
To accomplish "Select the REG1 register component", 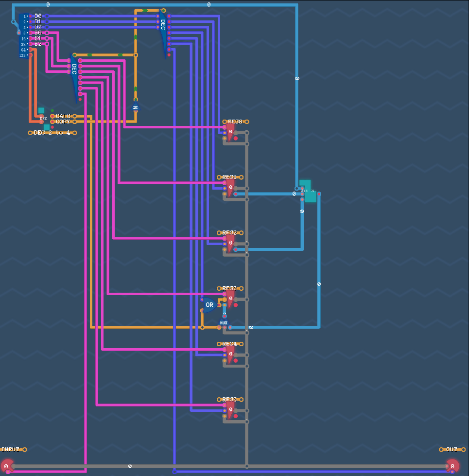I will point(230,188).
